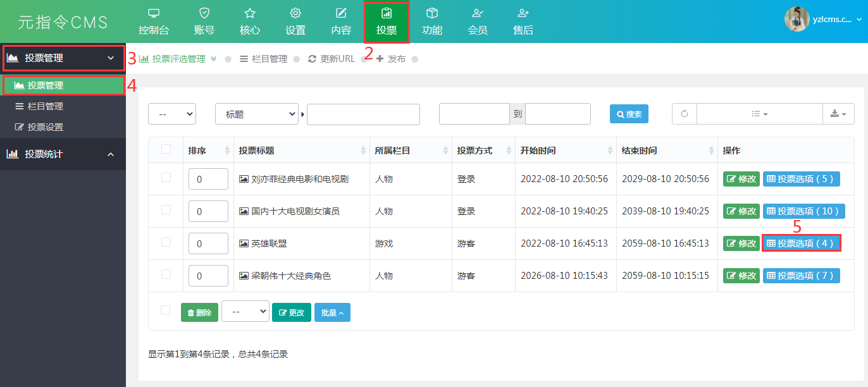Open the '--' dropdown beside 更改 button
The height and width of the screenshot is (387, 868).
[245, 312]
